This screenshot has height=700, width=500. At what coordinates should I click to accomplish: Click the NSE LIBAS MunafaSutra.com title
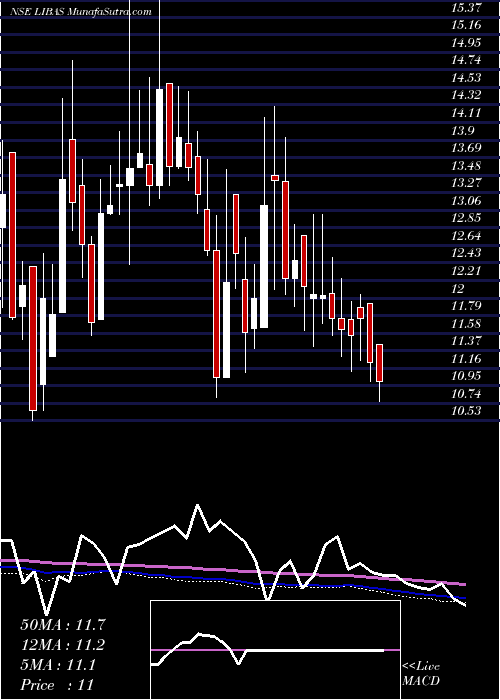click(x=81, y=12)
